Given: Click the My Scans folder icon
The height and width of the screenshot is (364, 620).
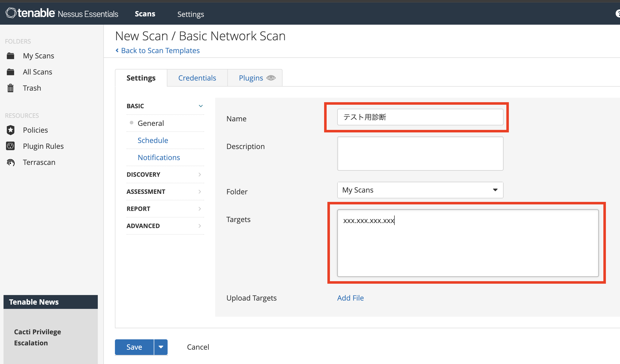Looking at the screenshot, I should click(x=10, y=56).
